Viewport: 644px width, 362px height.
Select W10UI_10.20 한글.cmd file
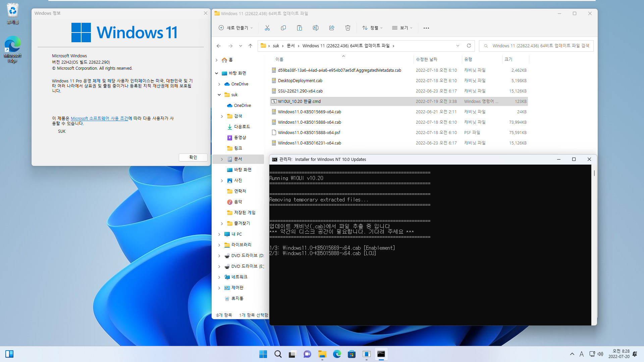(399, 102)
